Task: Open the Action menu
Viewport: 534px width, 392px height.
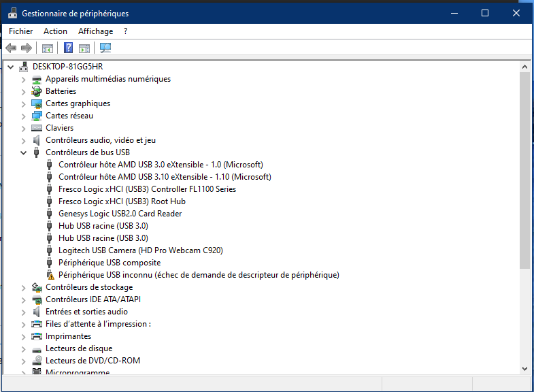Action: [55, 31]
